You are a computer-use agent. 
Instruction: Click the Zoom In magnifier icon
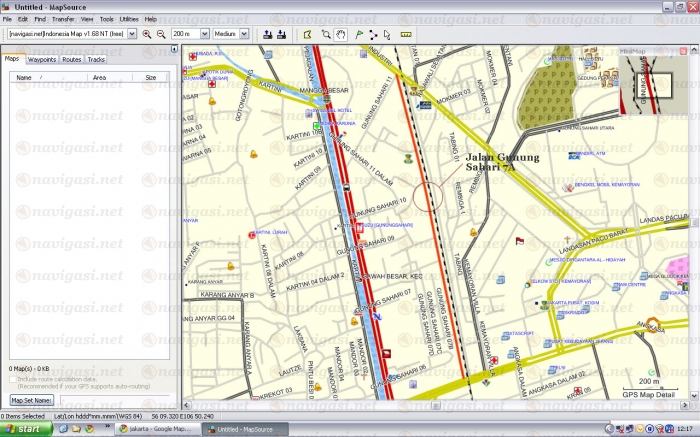(x=147, y=34)
